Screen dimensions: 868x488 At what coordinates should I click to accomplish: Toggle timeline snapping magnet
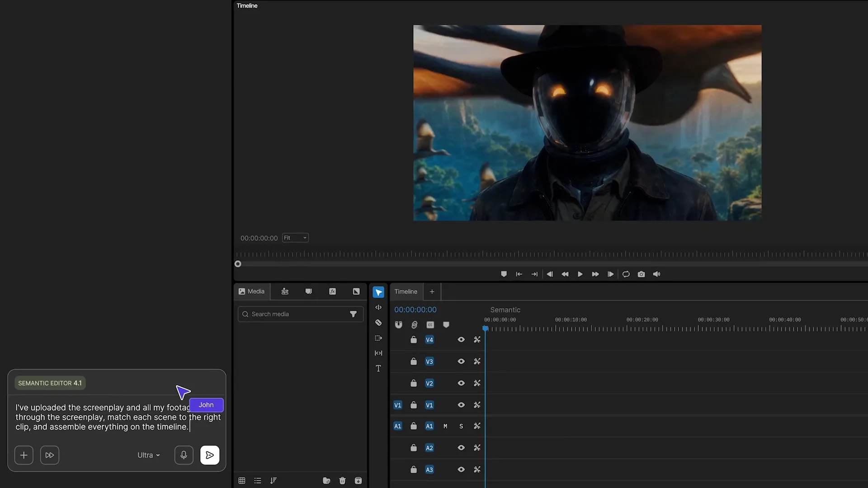click(x=398, y=325)
